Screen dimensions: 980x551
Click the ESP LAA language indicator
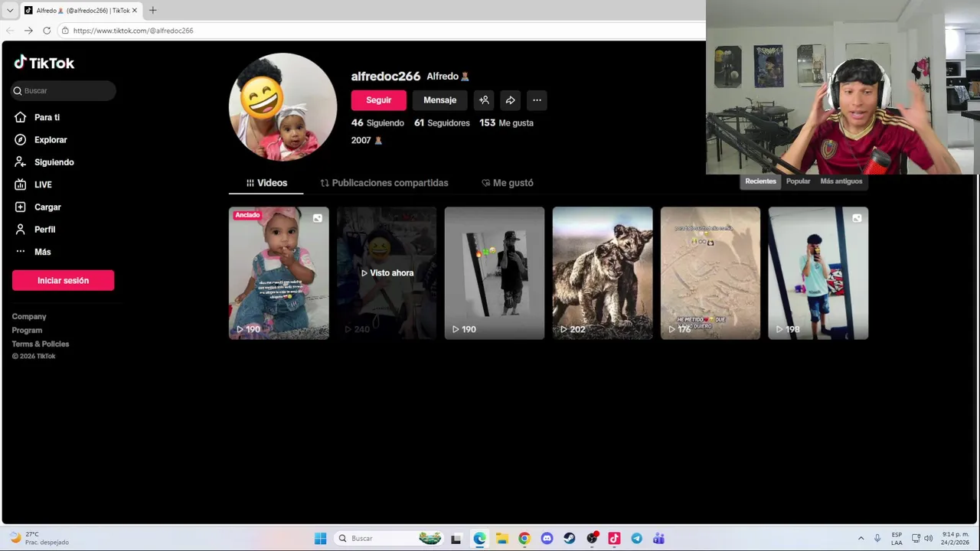tap(897, 539)
